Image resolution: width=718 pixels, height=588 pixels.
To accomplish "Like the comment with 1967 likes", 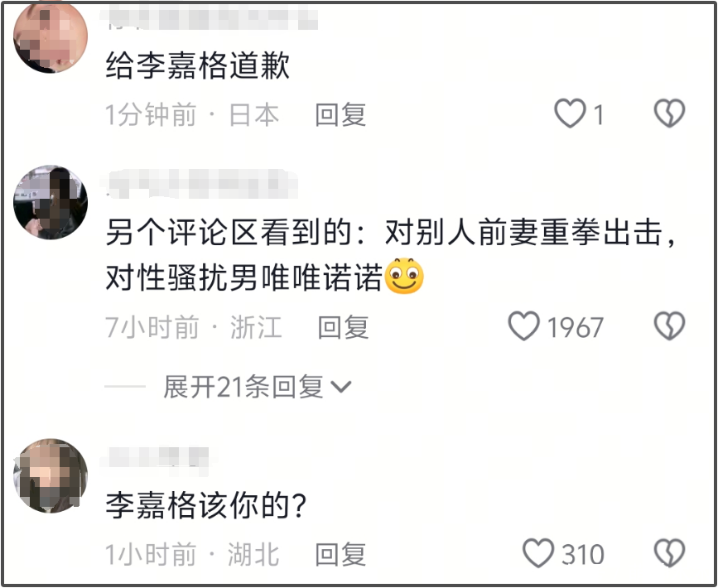I will click(524, 326).
